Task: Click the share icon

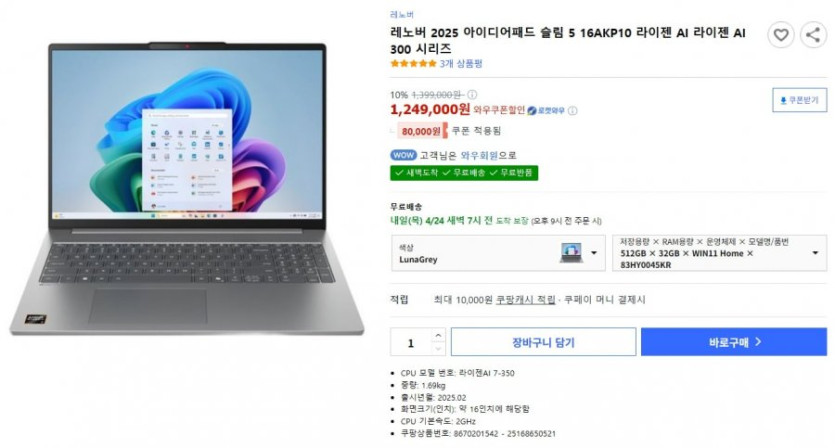Action: click(813, 35)
